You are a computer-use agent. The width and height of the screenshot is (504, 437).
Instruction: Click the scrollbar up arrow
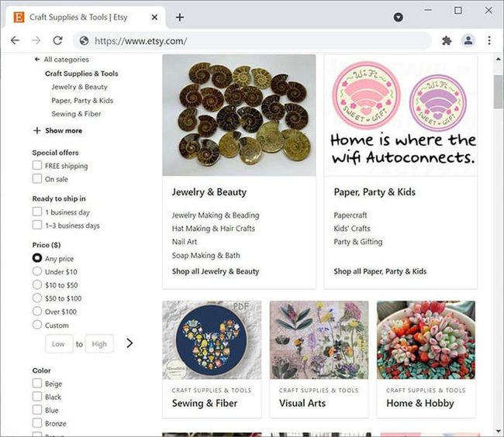point(499,59)
